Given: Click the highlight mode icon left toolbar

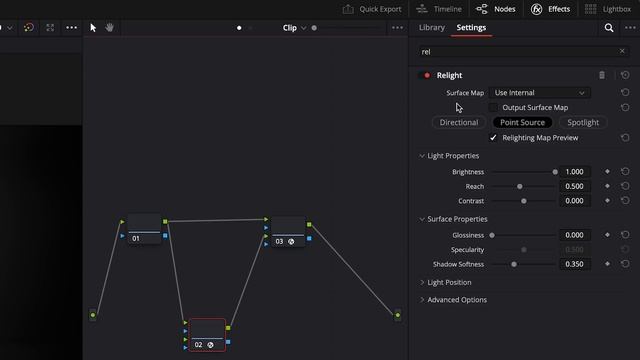Looking at the screenshot, I should [29, 28].
